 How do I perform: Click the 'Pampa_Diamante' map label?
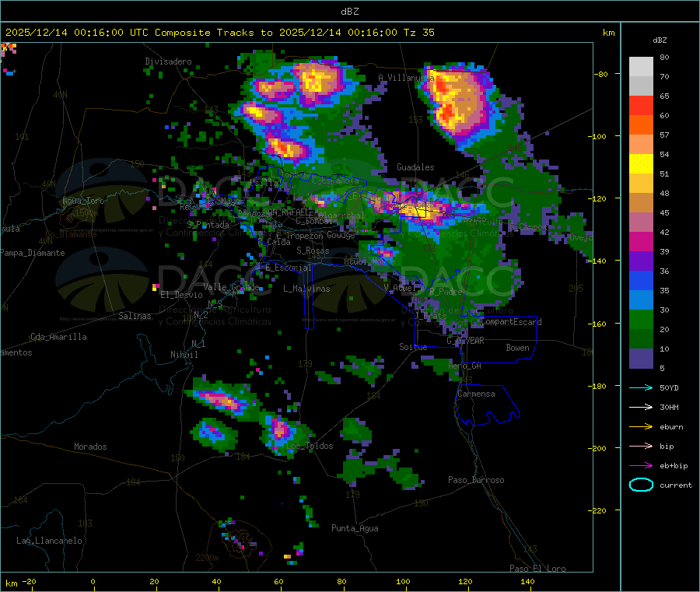pyautogui.click(x=33, y=253)
